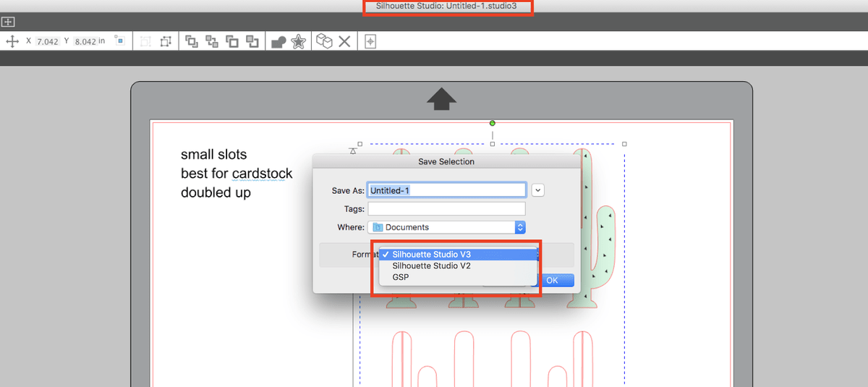Click the top-left selection handle
Screen dimensions: 868x387
(359, 144)
